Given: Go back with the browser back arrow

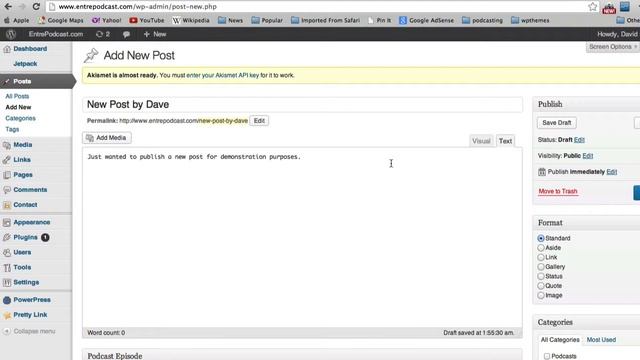Looking at the screenshot, I should 8,7.
